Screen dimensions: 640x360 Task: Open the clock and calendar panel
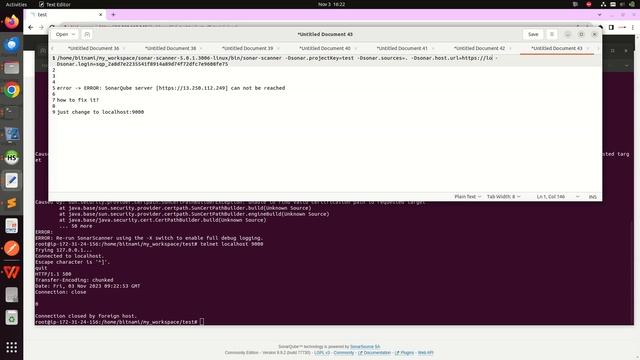tap(331, 4)
